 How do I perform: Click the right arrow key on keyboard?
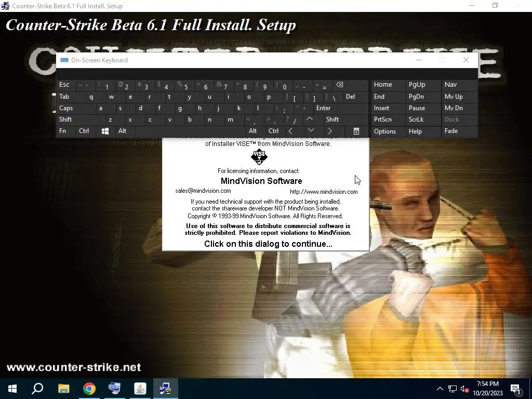coord(330,131)
